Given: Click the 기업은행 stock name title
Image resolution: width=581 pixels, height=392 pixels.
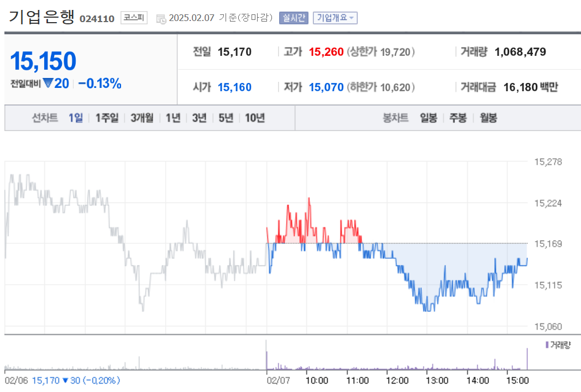Looking at the screenshot, I should pyautogui.click(x=41, y=17).
